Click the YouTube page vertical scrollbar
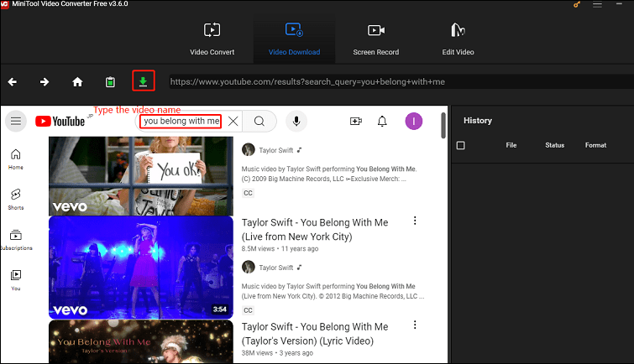This screenshot has height=364, width=634. (x=443, y=126)
